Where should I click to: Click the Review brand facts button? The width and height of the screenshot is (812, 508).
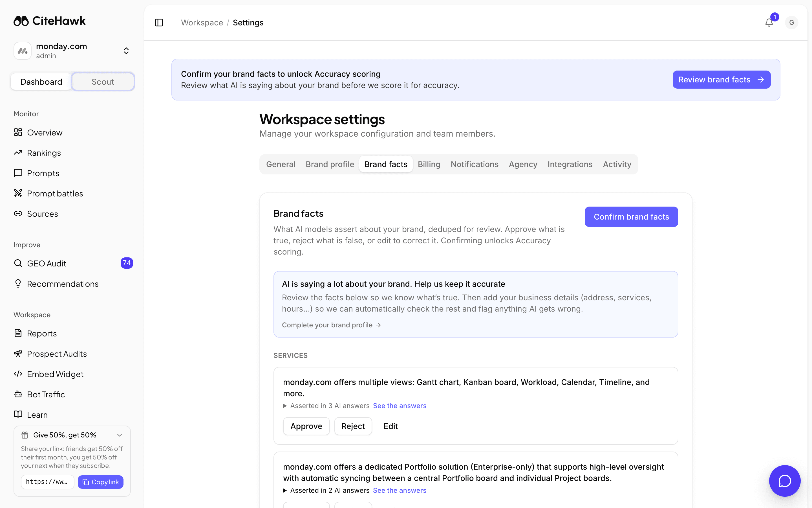click(721, 80)
